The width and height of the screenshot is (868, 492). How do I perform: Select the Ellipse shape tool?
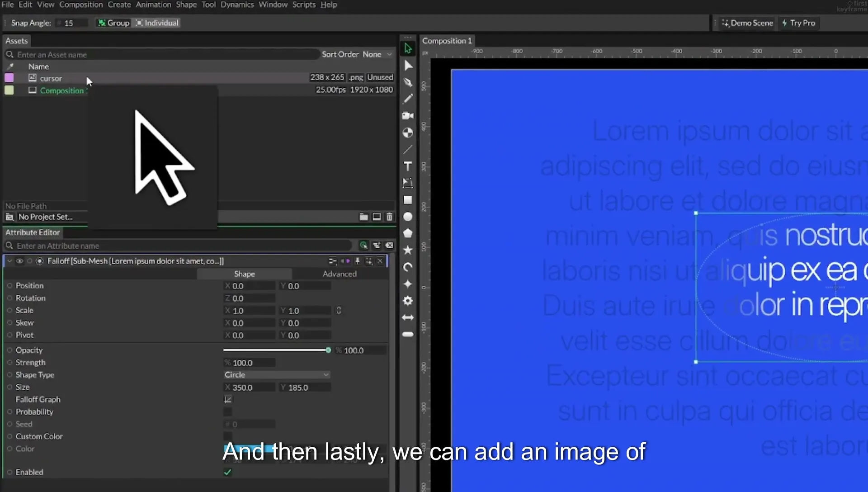click(x=408, y=217)
